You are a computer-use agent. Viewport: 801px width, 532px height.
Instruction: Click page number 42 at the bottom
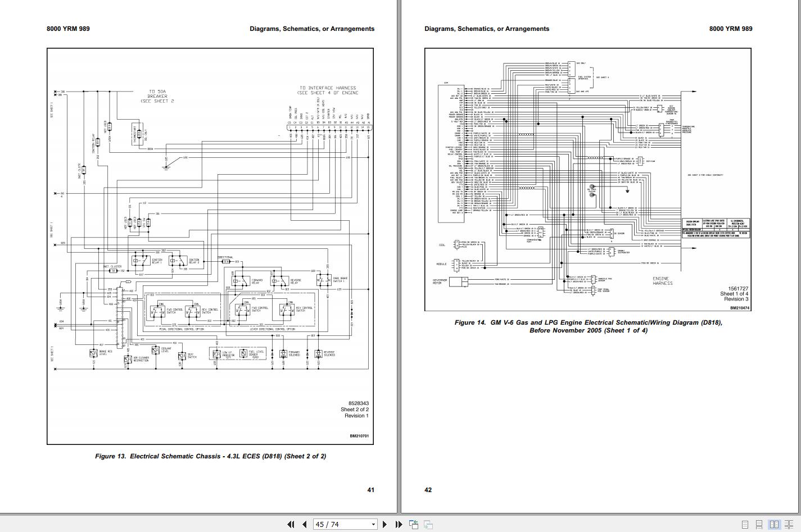[428, 490]
